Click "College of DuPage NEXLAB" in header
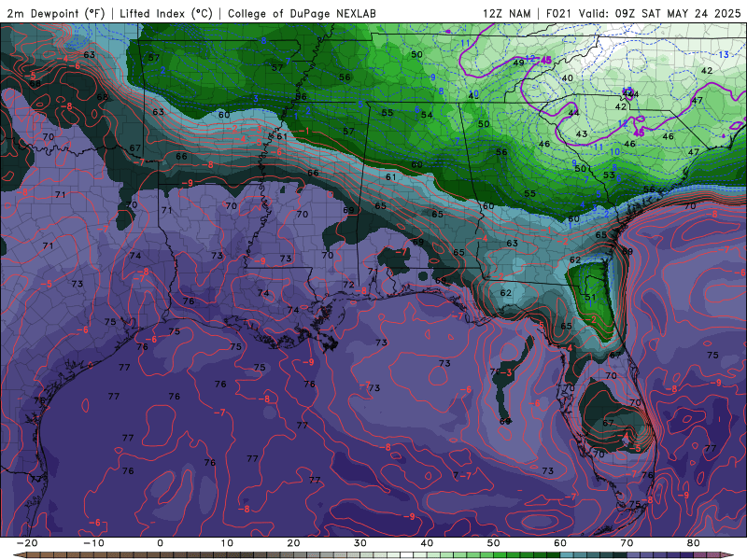The image size is (747, 560). pyautogui.click(x=302, y=13)
